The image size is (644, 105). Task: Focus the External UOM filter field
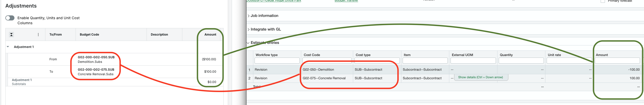pyautogui.click(x=473, y=61)
